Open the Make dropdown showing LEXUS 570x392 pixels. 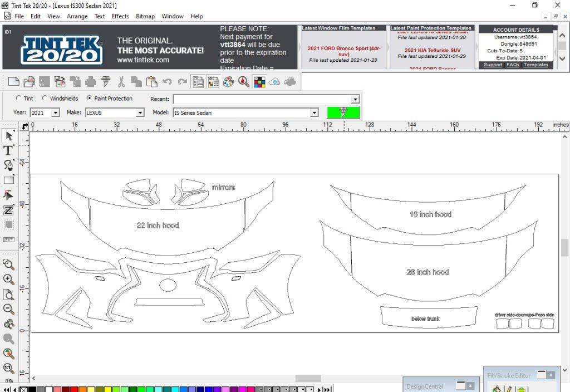(x=140, y=112)
